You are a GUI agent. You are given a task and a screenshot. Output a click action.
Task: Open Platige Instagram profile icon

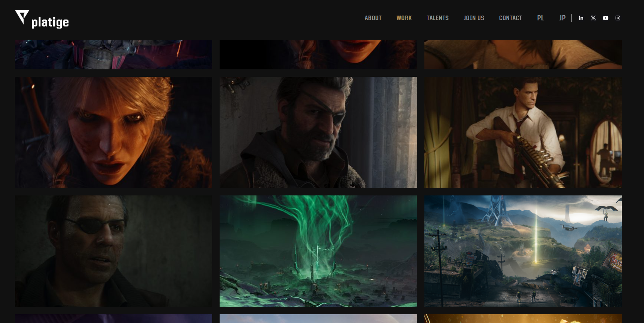[618, 18]
